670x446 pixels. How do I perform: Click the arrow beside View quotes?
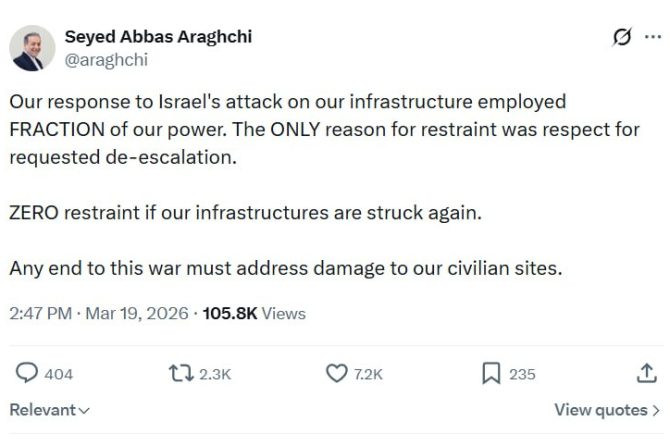click(x=655, y=410)
